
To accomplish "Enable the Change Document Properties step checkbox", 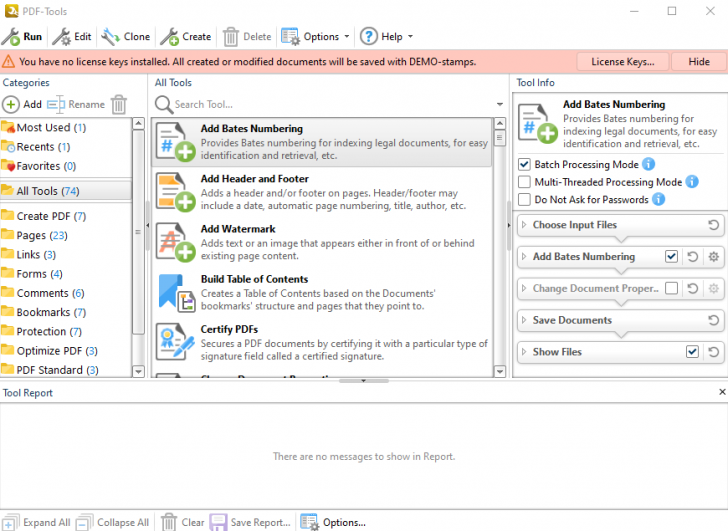I will pyautogui.click(x=671, y=289).
